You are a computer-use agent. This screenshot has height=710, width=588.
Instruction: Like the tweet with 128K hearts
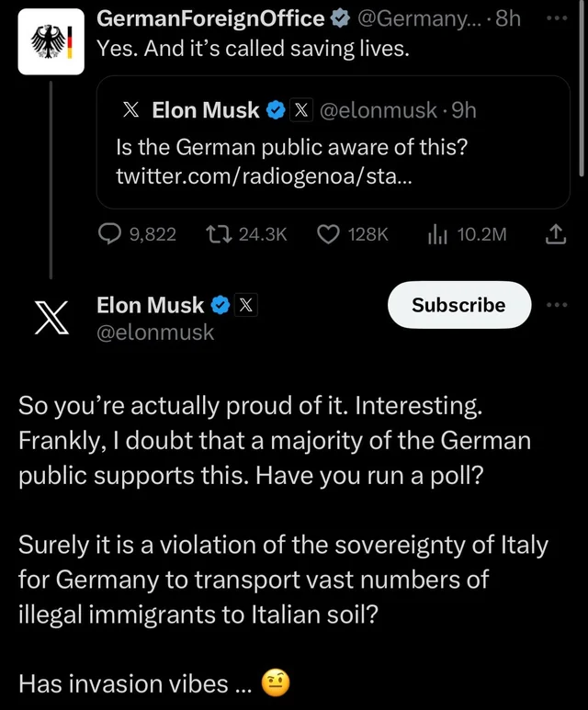[328, 234]
